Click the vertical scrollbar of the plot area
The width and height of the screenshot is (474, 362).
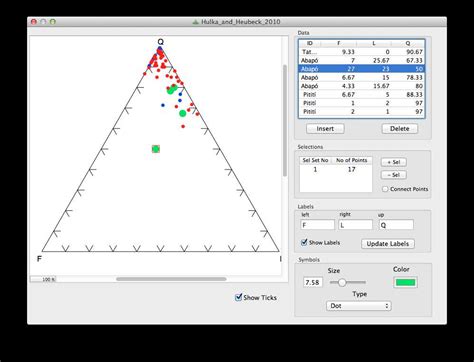point(285,121)
